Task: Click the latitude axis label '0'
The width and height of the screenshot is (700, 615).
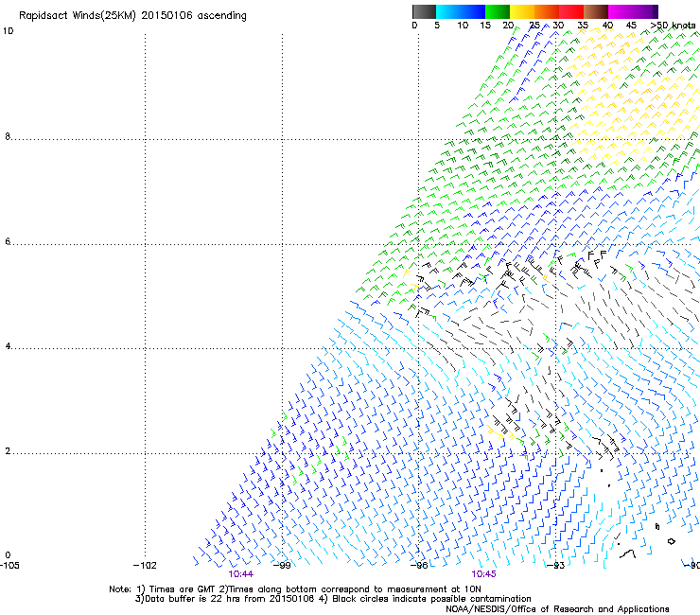Action: click(x=8, y=555)
